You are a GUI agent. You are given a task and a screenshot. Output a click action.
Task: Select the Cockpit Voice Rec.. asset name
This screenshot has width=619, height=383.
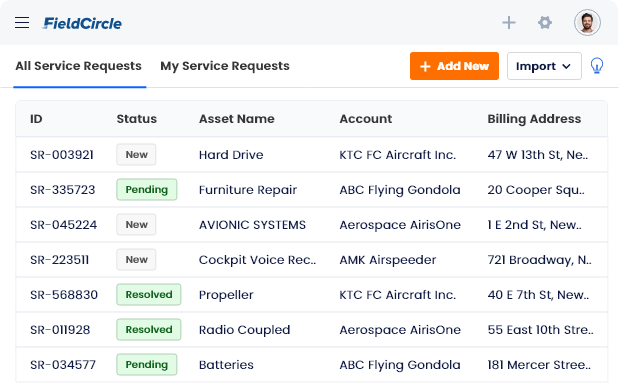click(257, 260)
